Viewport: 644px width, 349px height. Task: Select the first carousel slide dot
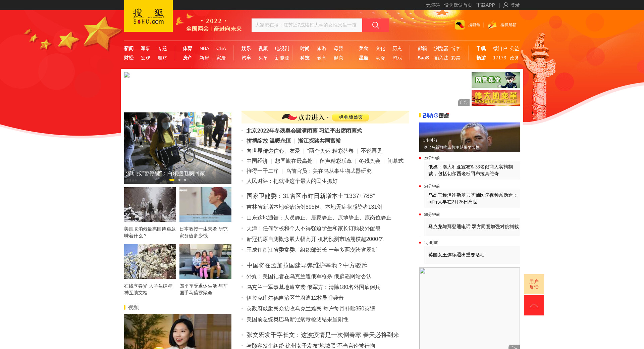(x=172, y=180)
